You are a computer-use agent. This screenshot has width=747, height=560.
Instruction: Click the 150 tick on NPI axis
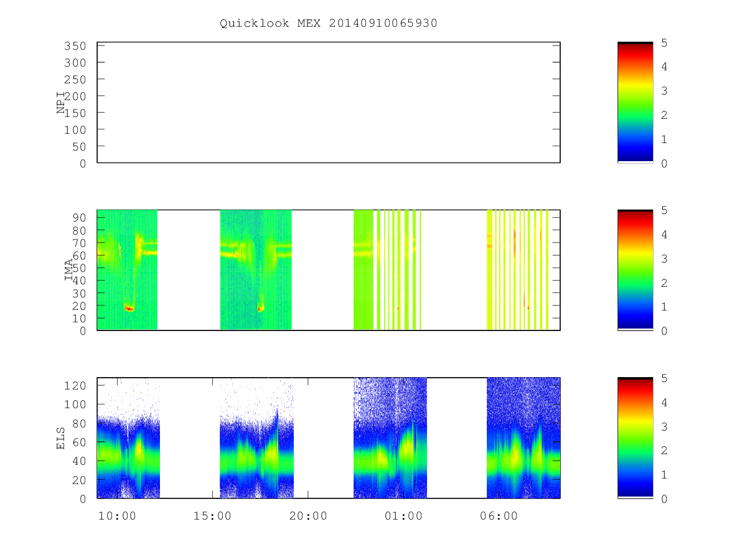(x=75, y=113)
